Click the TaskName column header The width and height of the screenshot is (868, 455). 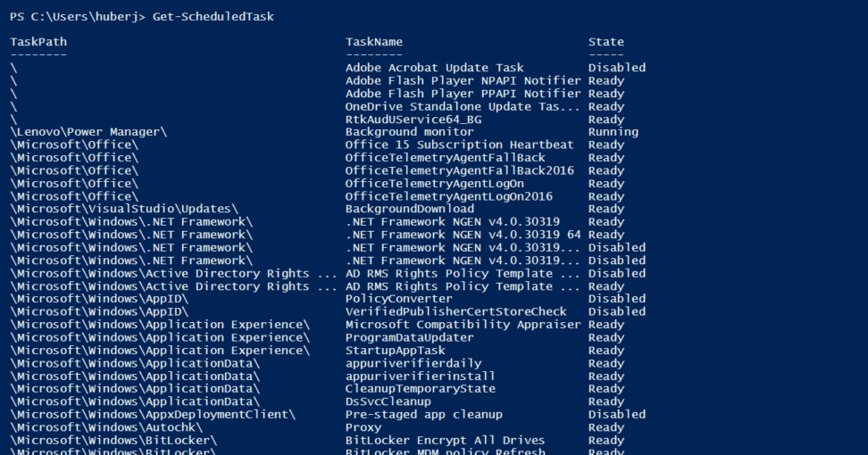pyautogui.click(x=374, y=42)
